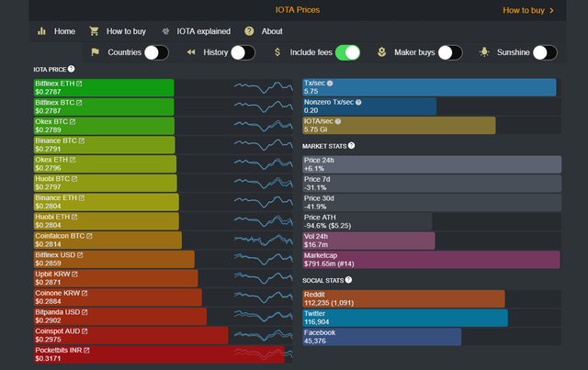Screen dimensions: 588x370
Task: Click the help icon next to SOCIAL STATS
Action: 348,280
